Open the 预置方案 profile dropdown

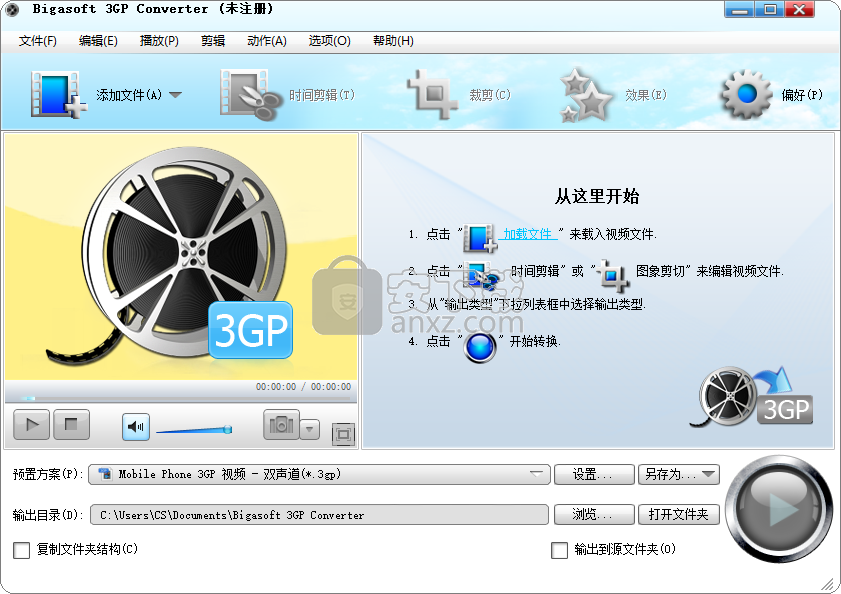pos(320,474)
